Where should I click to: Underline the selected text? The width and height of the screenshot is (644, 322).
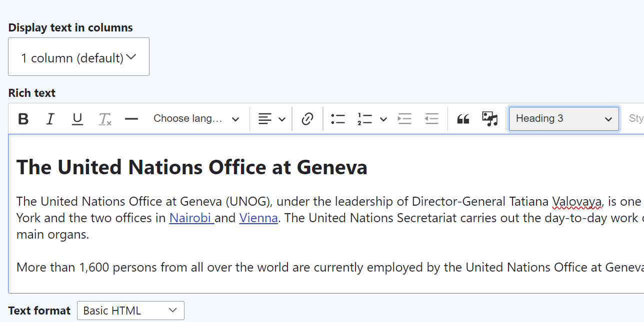coord(77,118)
